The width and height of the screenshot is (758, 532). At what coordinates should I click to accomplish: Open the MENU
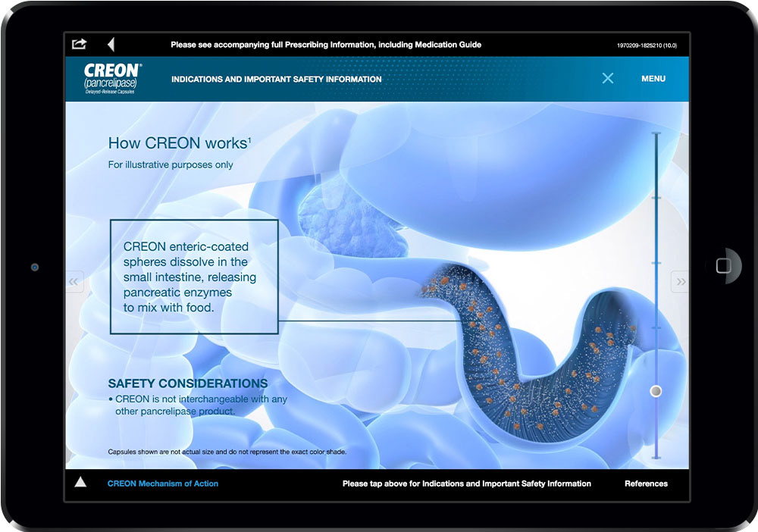coord(653,79)
